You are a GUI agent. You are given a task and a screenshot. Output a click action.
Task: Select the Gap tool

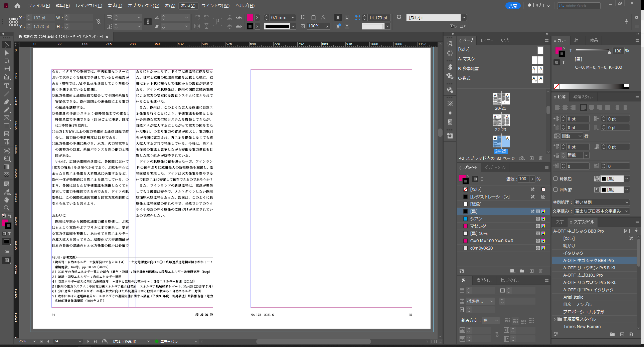tap(7, 69)
